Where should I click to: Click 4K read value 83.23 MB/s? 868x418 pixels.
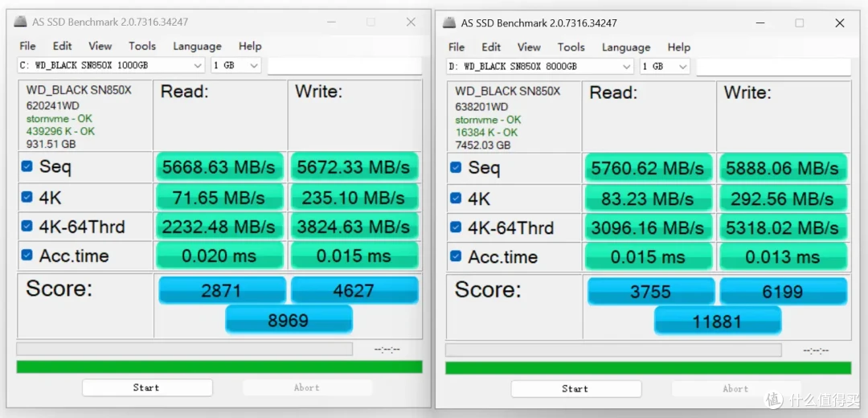(x=649, y=199)
